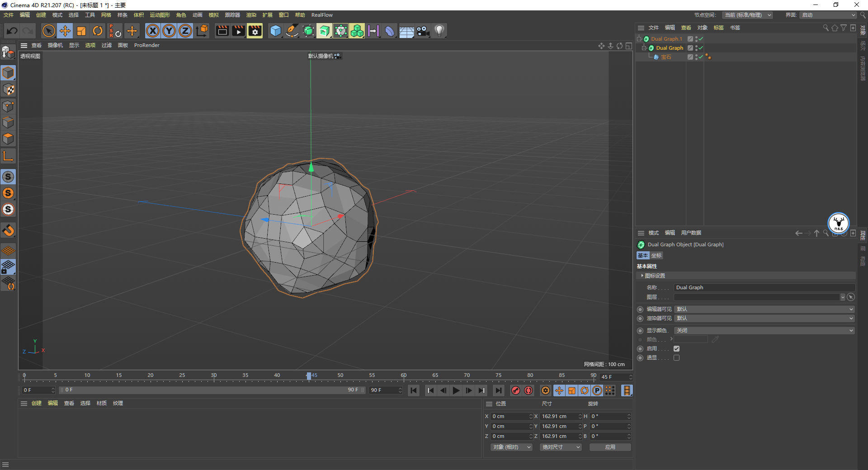This screenshot has height=470, width=868.
Task: Go to start of animation
Action: point(414,390)
